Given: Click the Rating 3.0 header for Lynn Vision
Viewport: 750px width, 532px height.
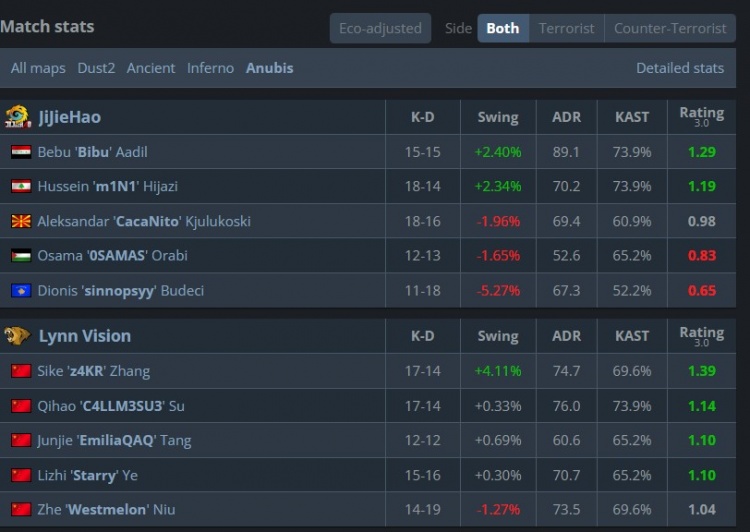Looking at the screenshot, I should point(702,336).
